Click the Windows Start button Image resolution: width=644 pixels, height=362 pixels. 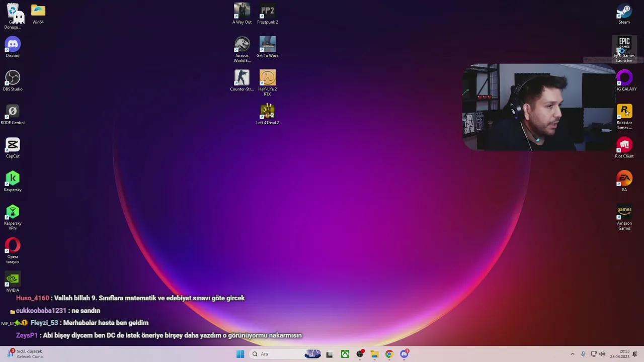pos(240,354)
